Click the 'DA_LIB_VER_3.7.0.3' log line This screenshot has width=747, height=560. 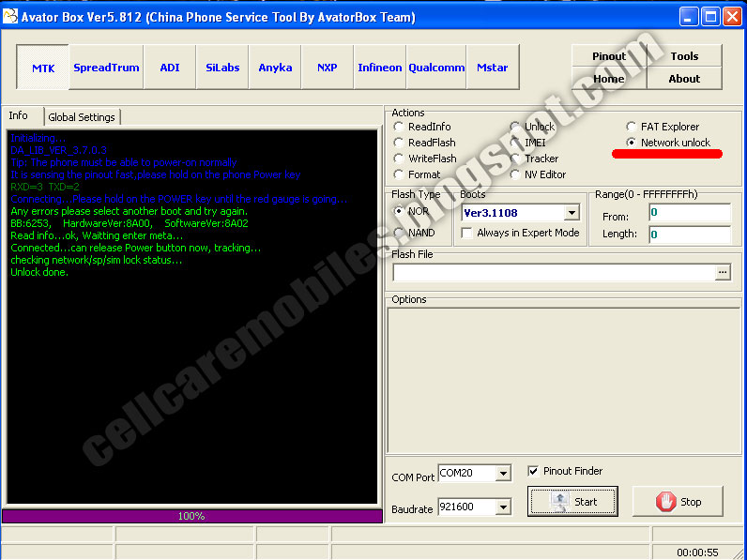(58, 150)
